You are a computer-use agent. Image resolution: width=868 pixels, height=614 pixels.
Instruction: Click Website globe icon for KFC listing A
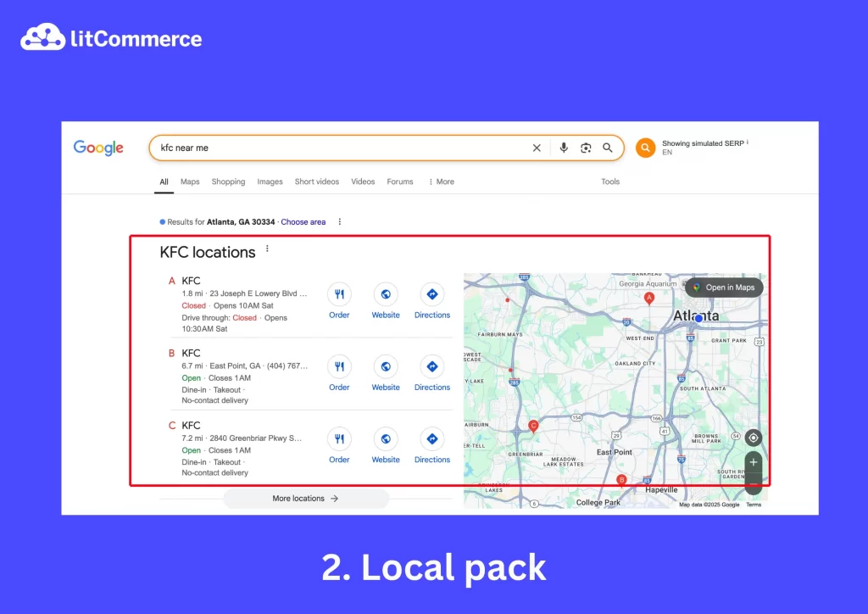click(386, 294)
